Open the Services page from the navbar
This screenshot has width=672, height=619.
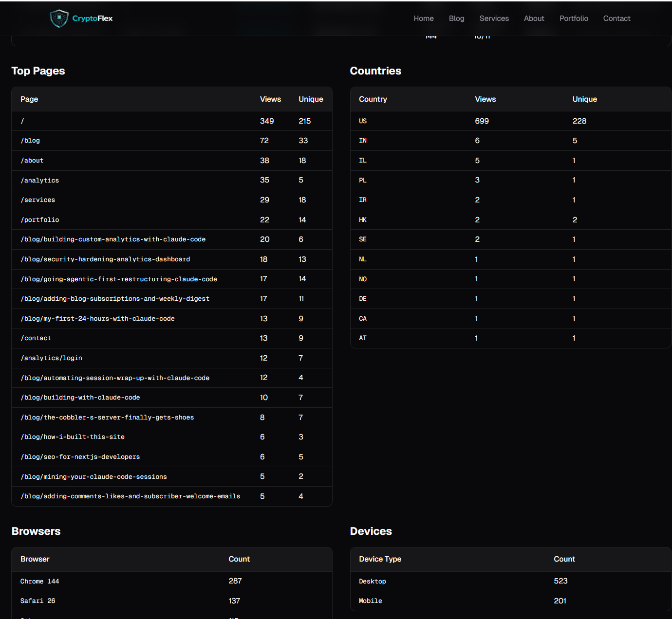[494, 18]
